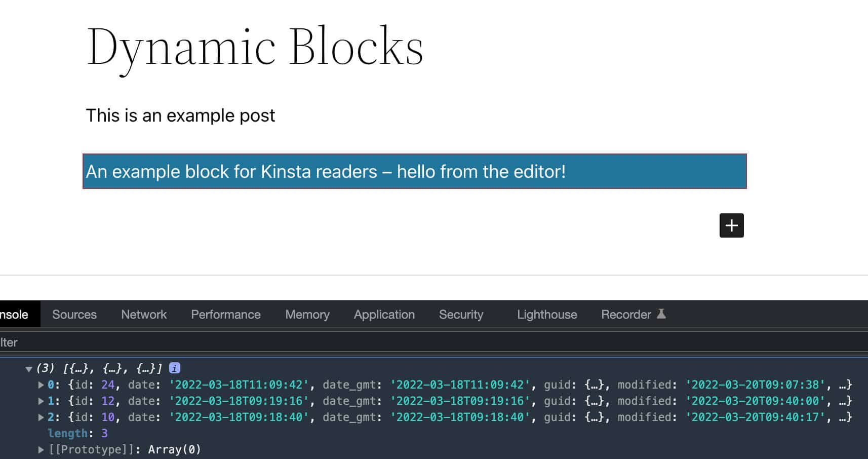Switch to the Sources tab
Image resolution: width=868 pixels, height=459 pixels.
tap(74, 315)
